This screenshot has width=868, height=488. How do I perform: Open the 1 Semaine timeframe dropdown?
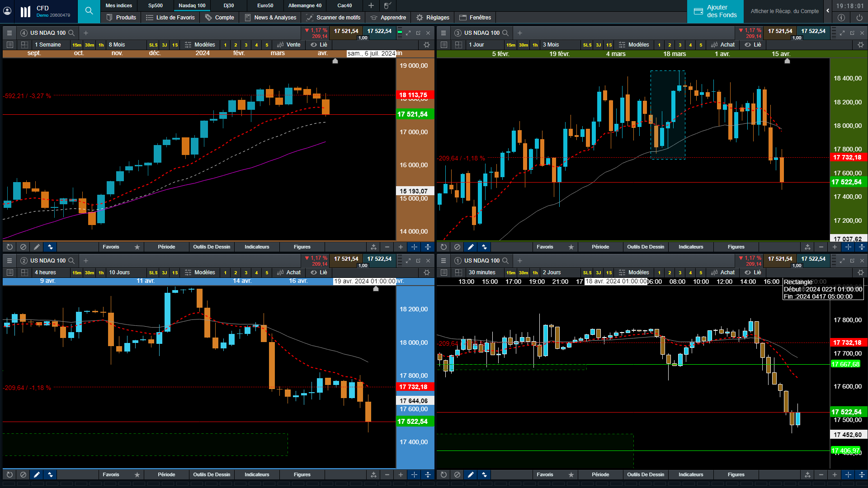coord(49,45)
